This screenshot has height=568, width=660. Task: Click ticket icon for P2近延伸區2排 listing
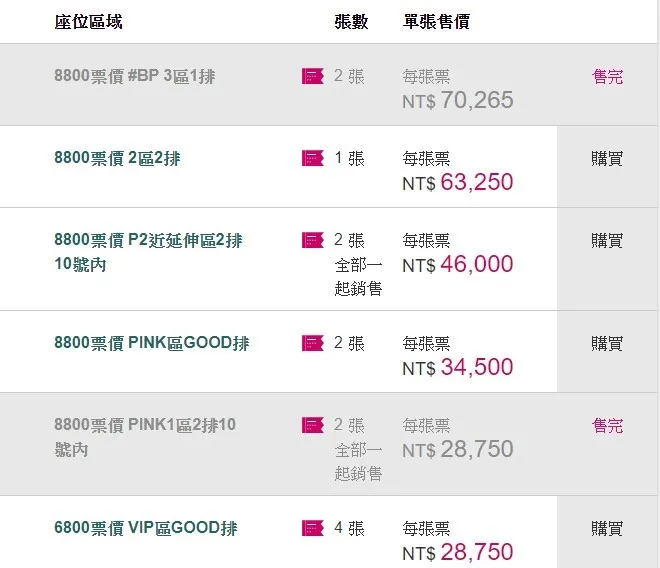[x=313, y=240]
